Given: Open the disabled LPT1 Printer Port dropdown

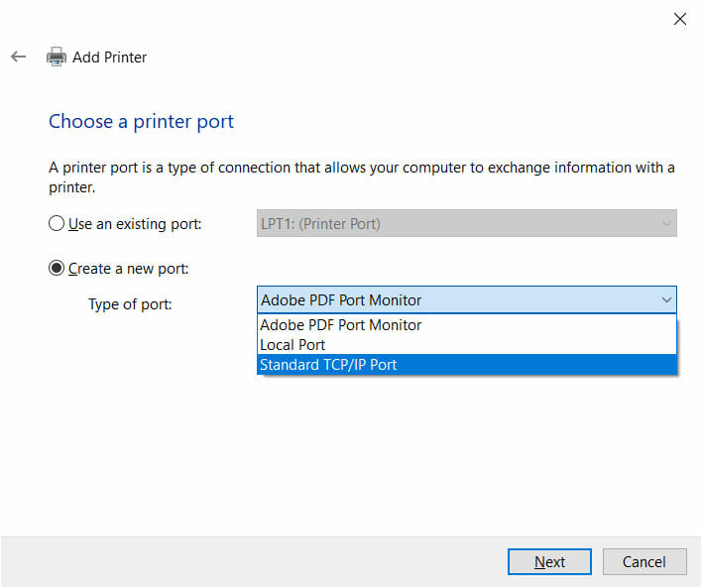Looking at the screenshot, I should click(466, 223).
